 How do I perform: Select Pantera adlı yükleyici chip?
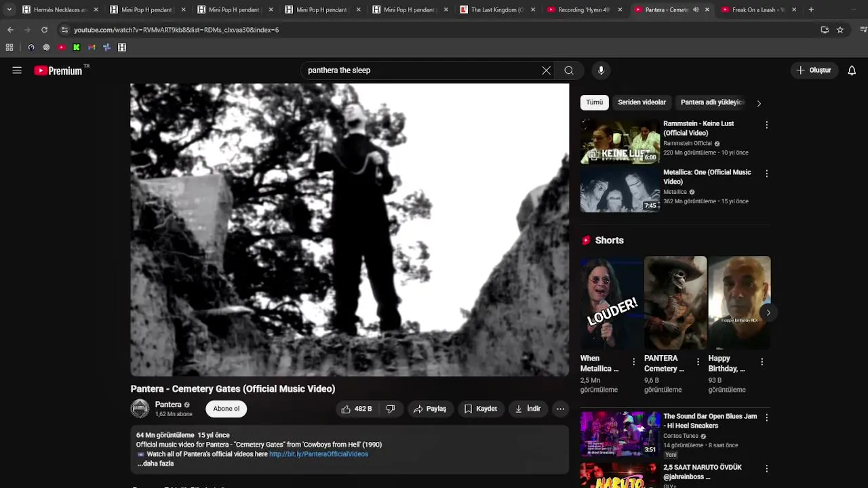pyautogui.click(x=712, y=102)
